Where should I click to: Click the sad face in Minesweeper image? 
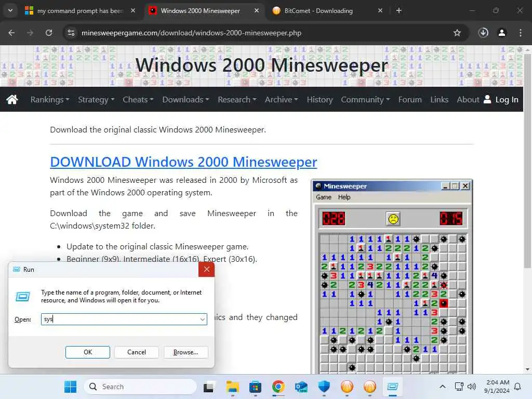click(x=393, y=219)
